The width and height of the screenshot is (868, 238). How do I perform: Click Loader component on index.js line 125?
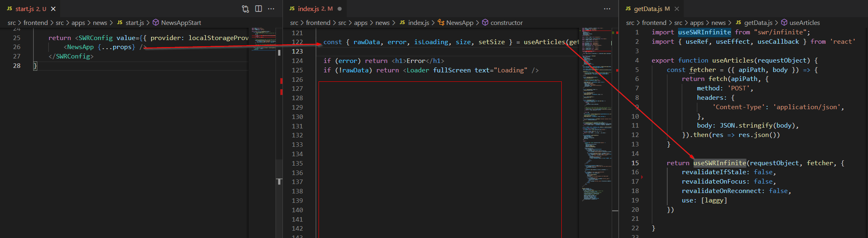418,70
